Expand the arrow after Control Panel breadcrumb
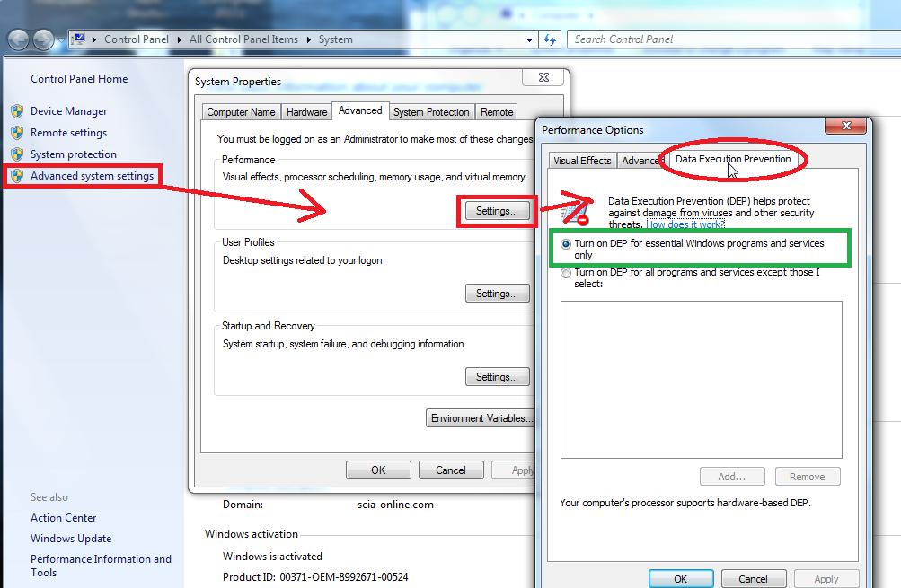 coord(180,39)
